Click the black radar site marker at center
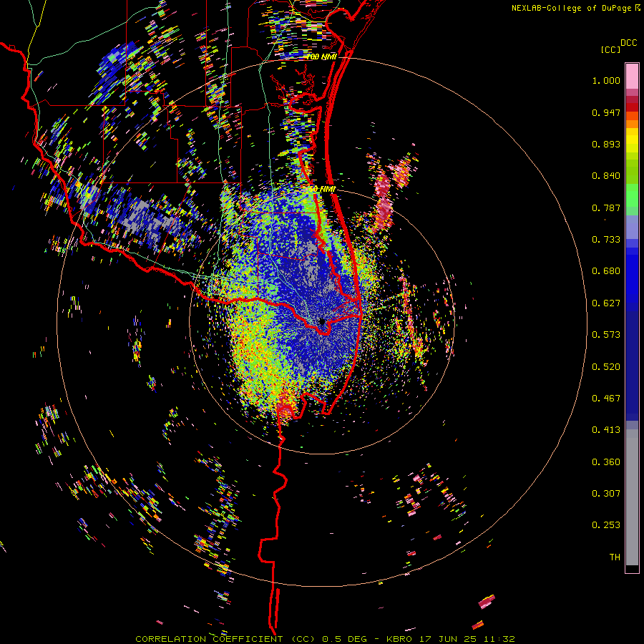Screen dimensions: 644x644 point(322,321)
